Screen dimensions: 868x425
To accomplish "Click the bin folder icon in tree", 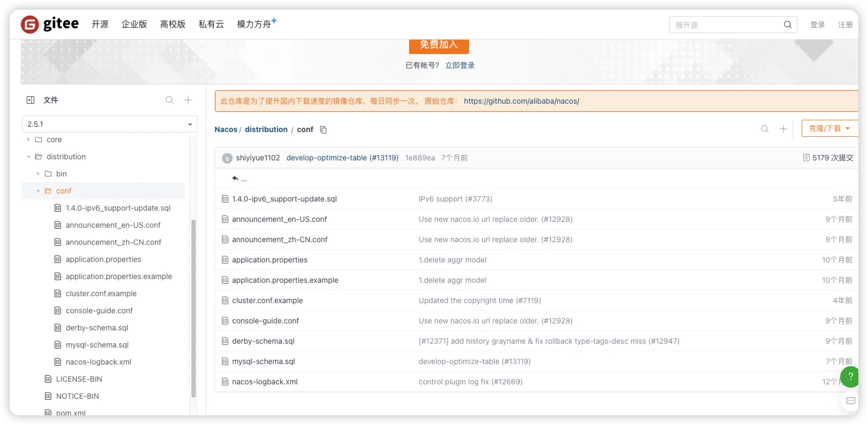I will click(x=48, y=174).
